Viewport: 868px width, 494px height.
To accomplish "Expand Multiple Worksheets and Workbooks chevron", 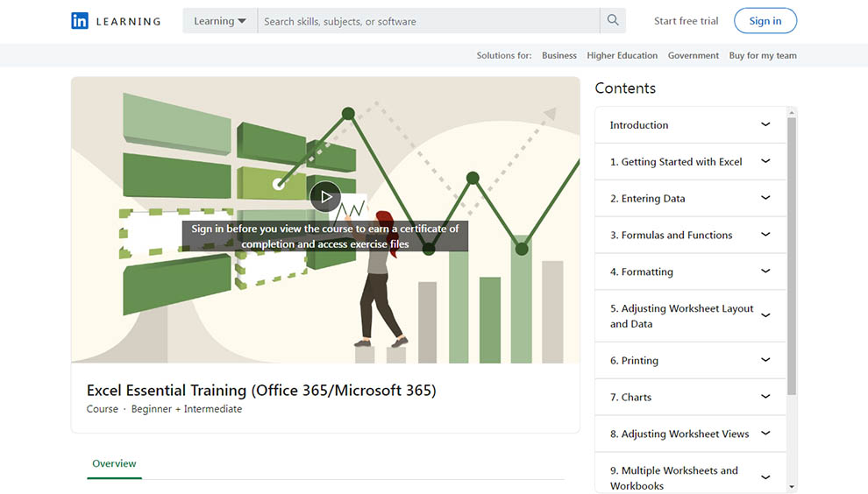I will tap(765, 477).
